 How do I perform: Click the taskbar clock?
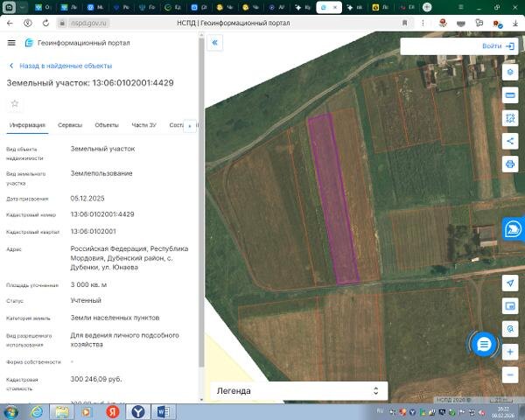click(x=503, y=412)
